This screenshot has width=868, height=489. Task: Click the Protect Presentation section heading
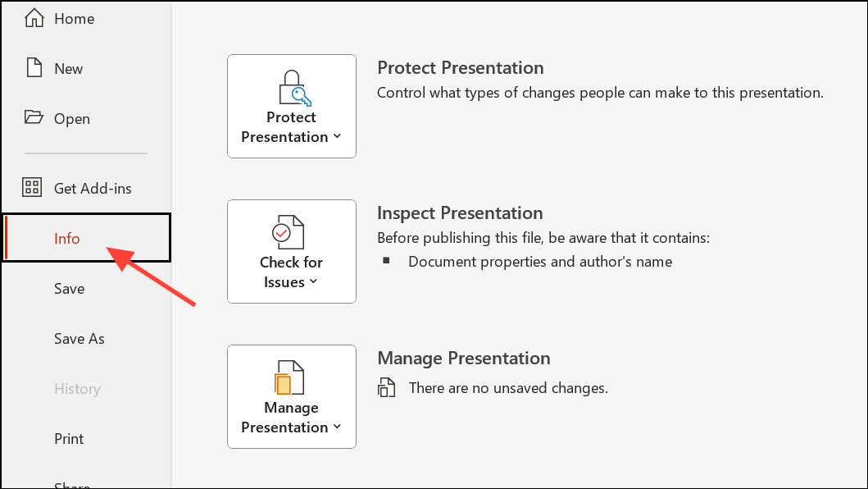460,68
